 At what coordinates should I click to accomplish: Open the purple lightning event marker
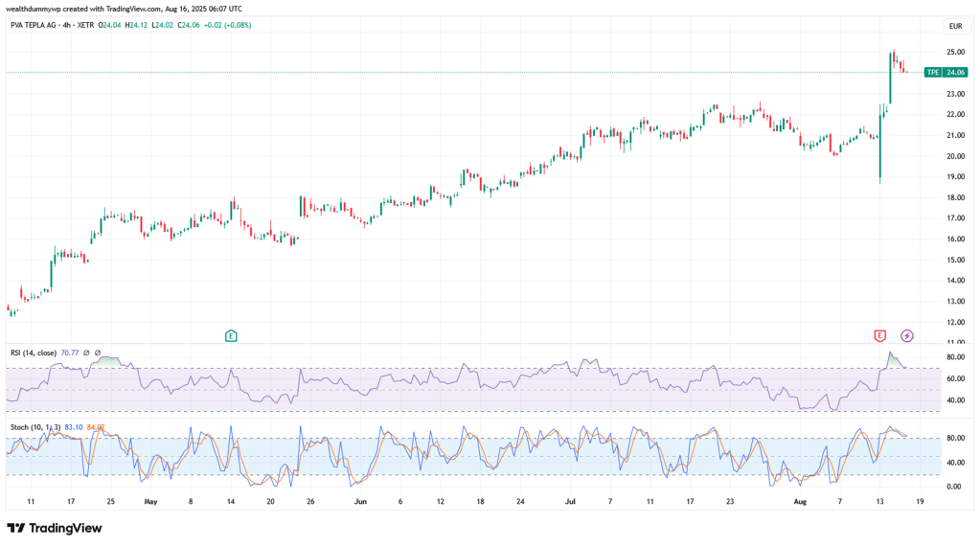point(907,336)
